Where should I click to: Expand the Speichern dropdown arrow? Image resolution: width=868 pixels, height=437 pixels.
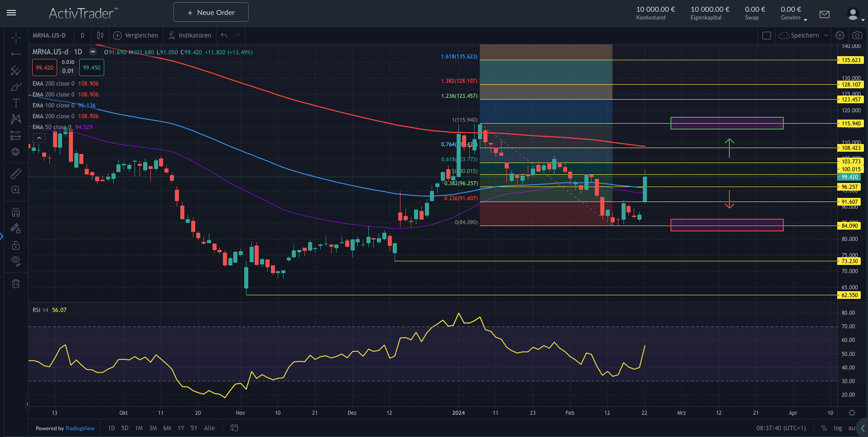click(x=826, y=35)
